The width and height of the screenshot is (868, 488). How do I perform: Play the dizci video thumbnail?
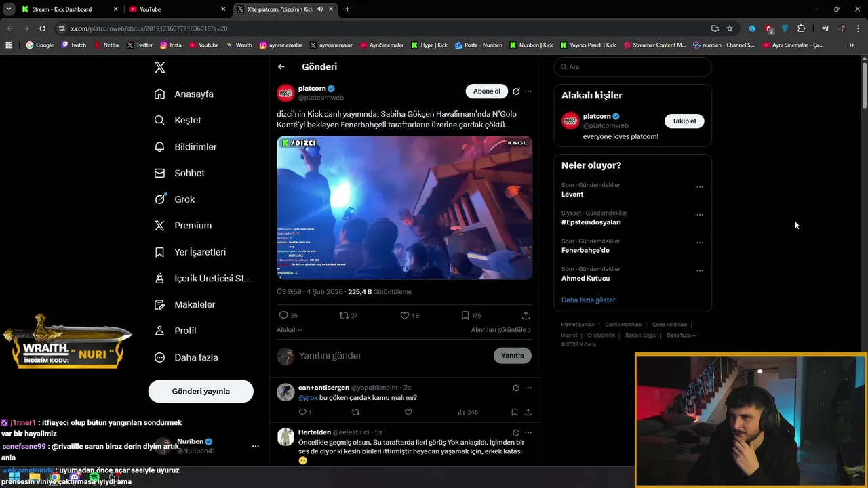click(404, 207)
